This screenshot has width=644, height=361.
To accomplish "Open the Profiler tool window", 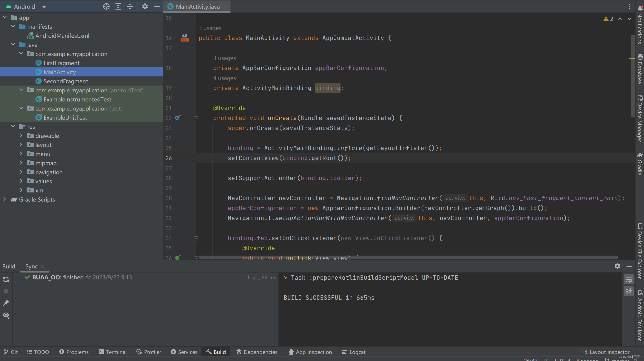I will [149, 352].
